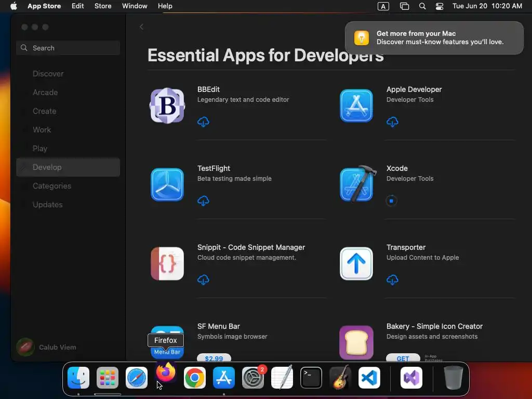Open the date and time display
532x399 pixels.
pos(487,6)
